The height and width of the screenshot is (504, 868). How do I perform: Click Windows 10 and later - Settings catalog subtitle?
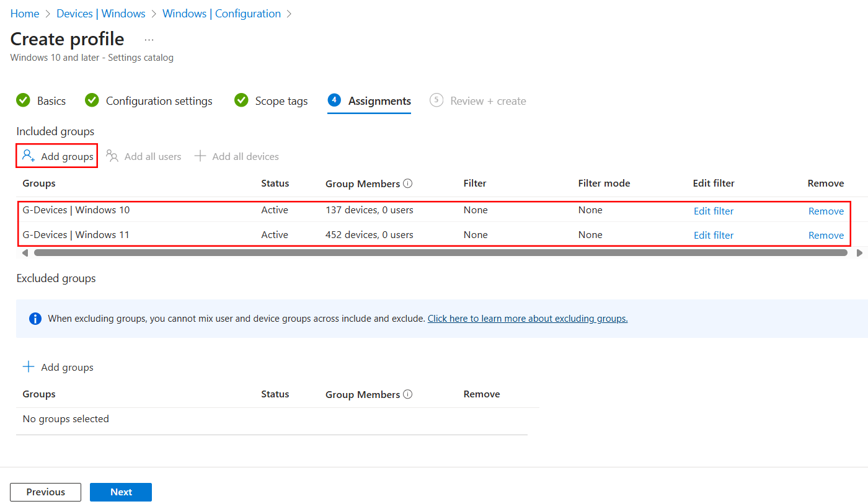92,58
